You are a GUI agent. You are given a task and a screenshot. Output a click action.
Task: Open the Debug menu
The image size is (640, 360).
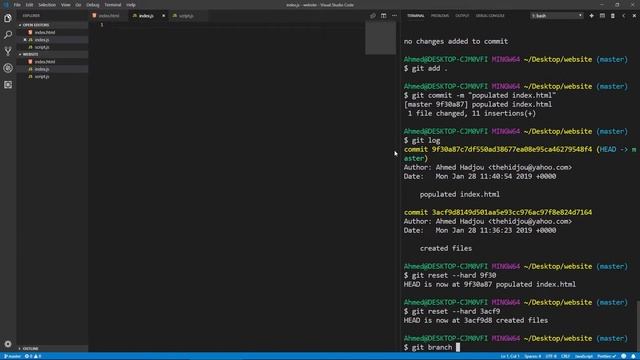(x=93, y=5)
